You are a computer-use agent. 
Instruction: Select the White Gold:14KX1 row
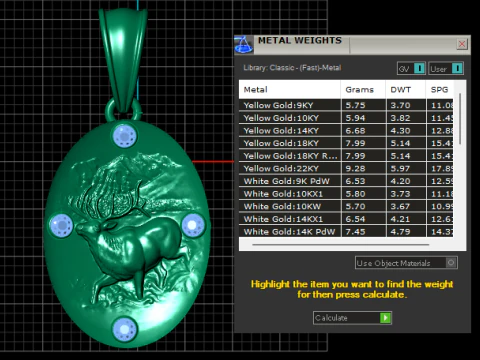click(x=346, y=219)
